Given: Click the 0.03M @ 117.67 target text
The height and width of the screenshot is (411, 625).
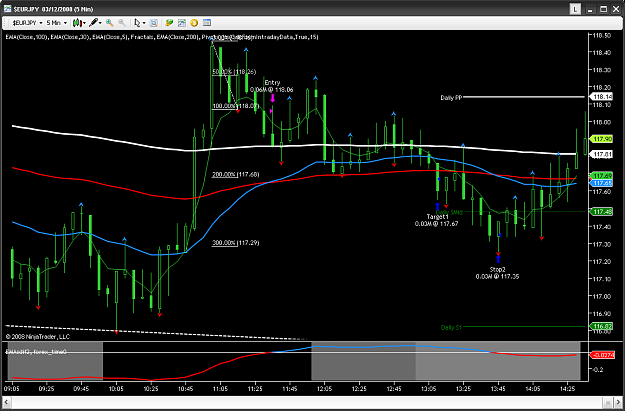Looking at the screenshot, I should tap(436, 224).
